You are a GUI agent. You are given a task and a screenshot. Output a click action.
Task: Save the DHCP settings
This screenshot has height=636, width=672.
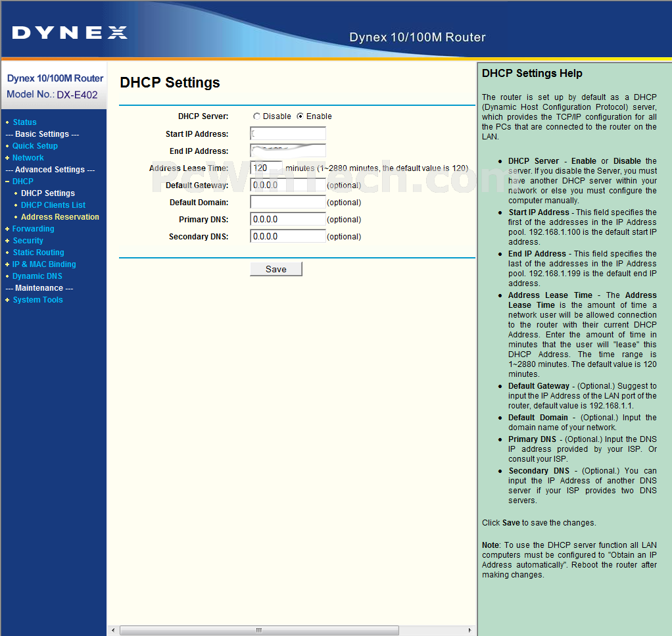click(x=276, y=269)
